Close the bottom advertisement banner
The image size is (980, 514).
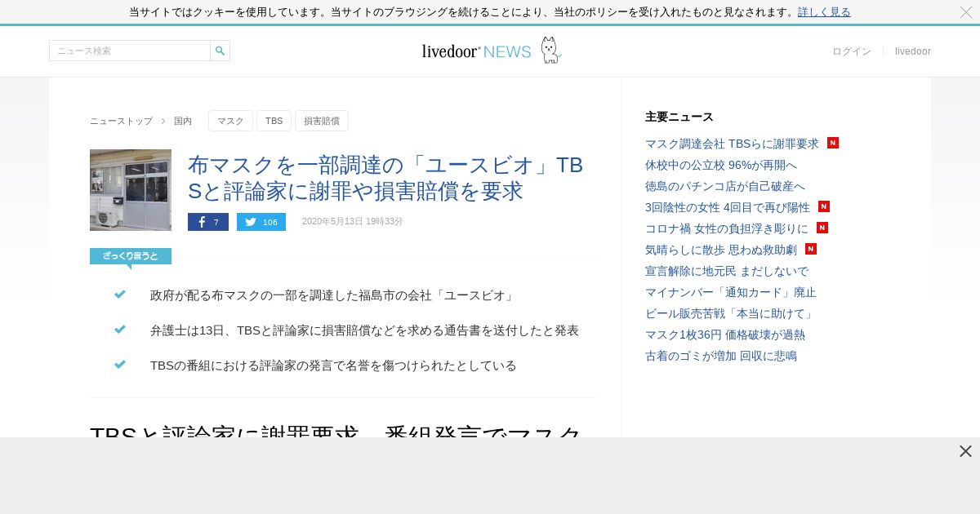click(965, 451)
